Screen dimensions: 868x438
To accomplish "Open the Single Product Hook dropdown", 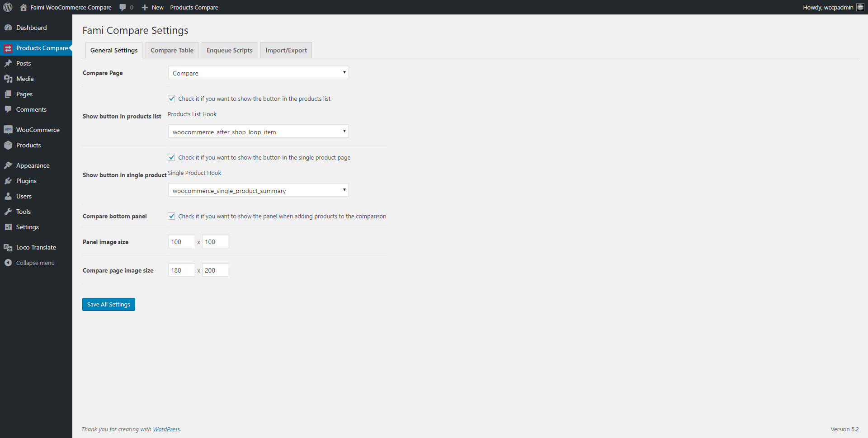I will point(258,190).
